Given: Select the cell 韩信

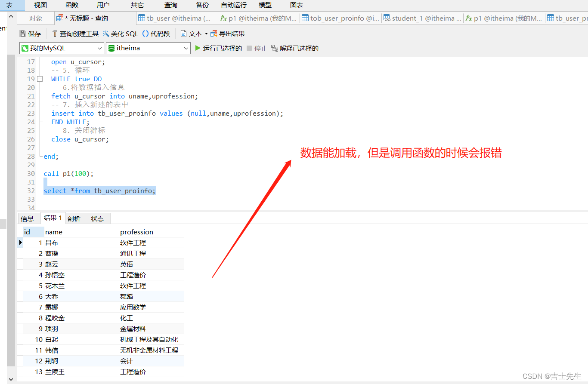Looking at the screenshot, I should click(x=81, y=350).
